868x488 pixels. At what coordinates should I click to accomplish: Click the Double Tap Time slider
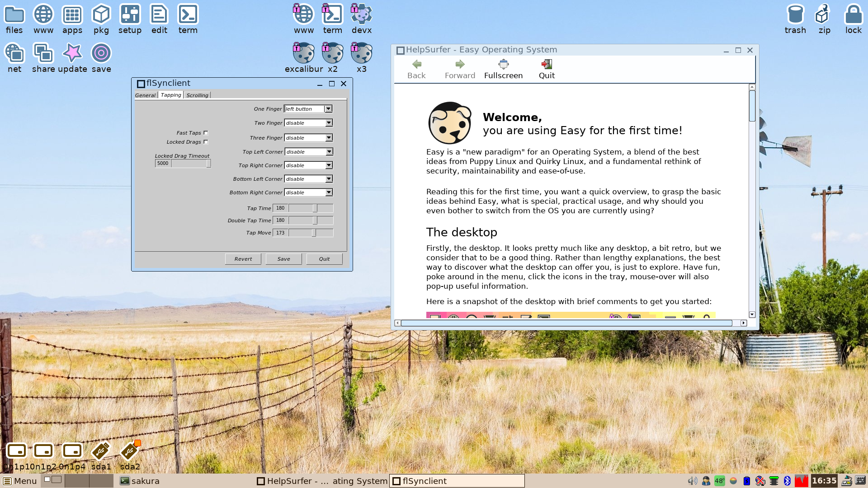coord(311,221)
